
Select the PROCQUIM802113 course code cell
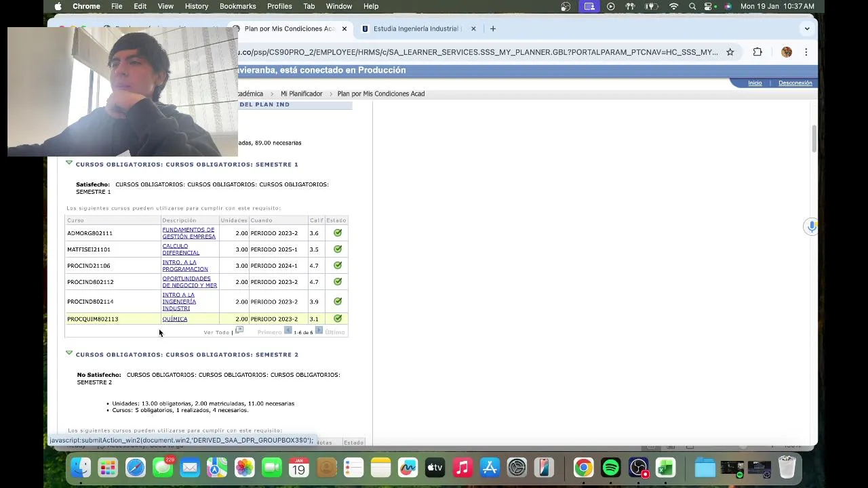(x=93, y=319)
